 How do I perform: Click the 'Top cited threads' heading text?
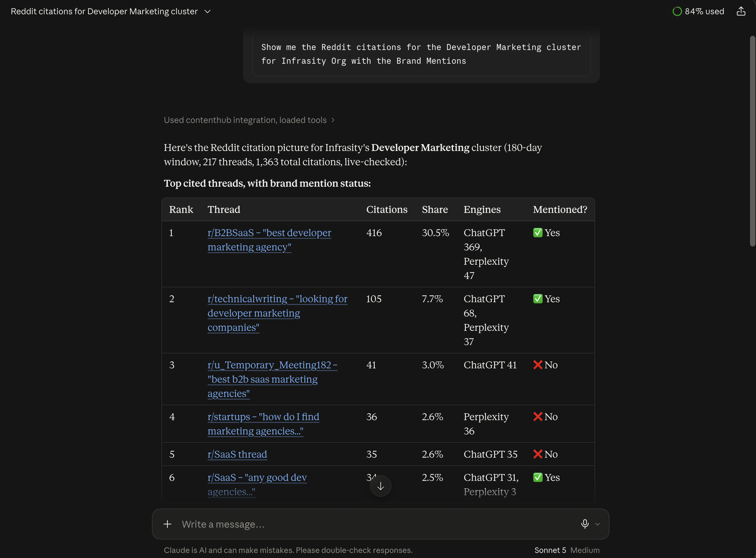coord(267,183)
